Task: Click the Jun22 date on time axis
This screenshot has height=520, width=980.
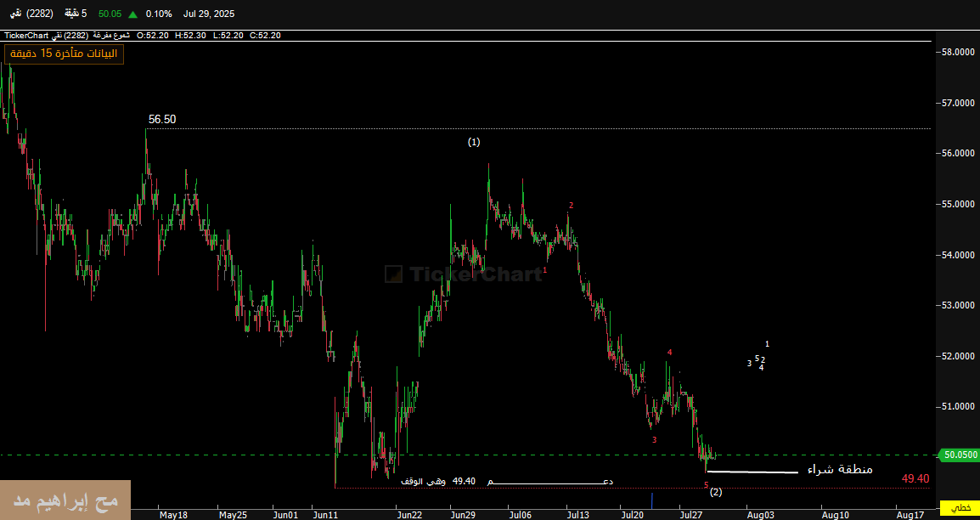Action: click(x=410, y=515)
